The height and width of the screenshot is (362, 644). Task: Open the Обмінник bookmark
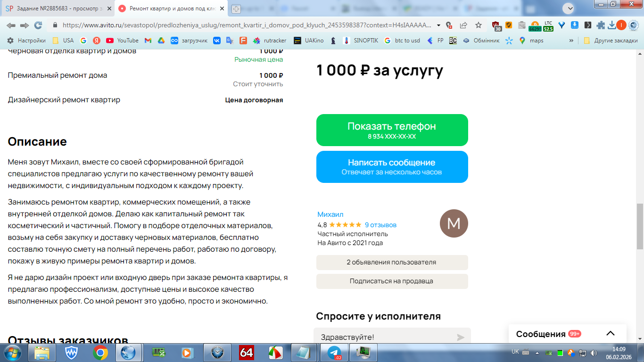point(481,41)
